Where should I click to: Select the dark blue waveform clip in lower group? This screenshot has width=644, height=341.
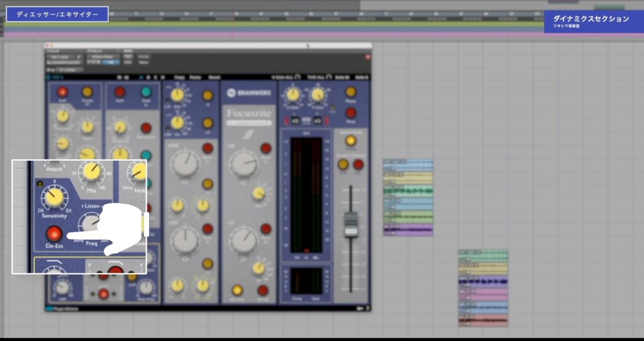[x=483, y=282]
